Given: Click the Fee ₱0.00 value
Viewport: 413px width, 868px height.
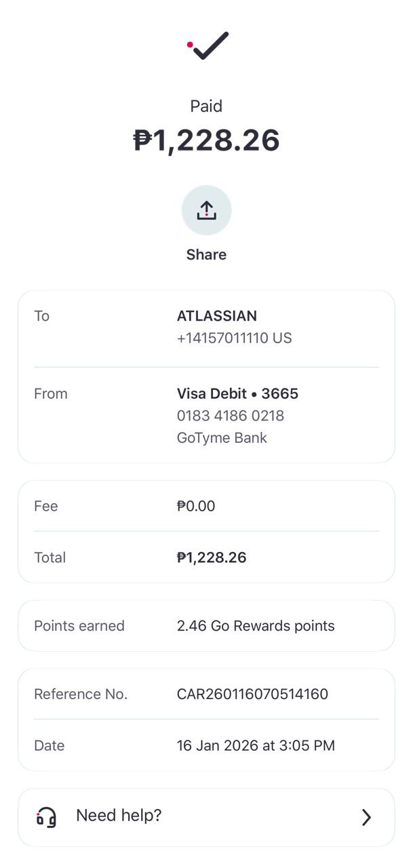Looking at the screenshot, I should pos(196,506).
